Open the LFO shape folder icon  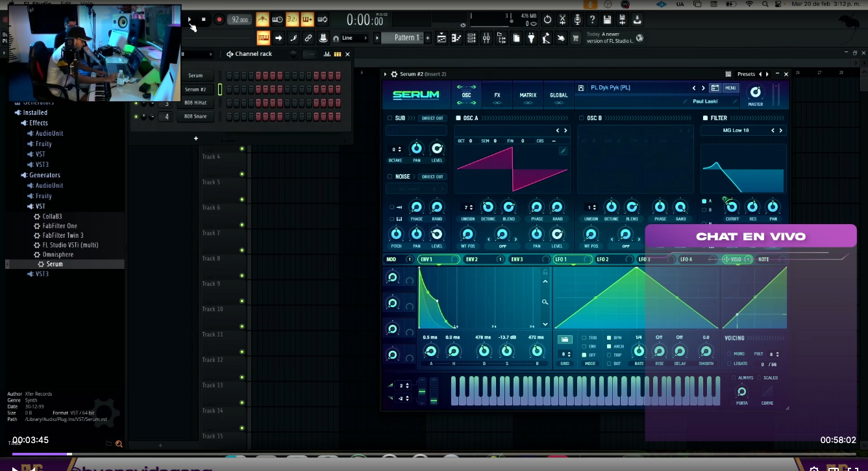pyautogui.click(x=565, y=339)
